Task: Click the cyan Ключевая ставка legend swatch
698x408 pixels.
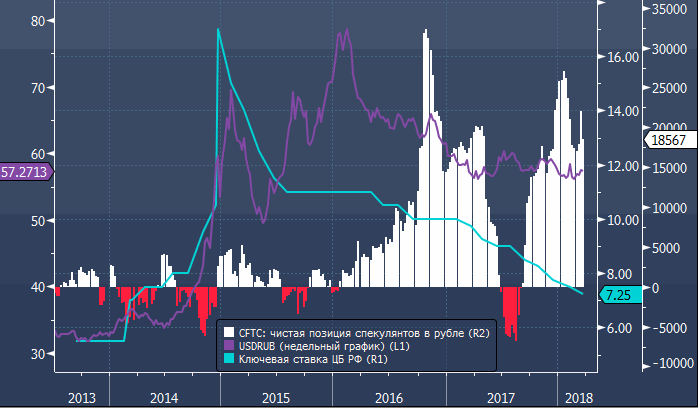Action: [230, 358]
